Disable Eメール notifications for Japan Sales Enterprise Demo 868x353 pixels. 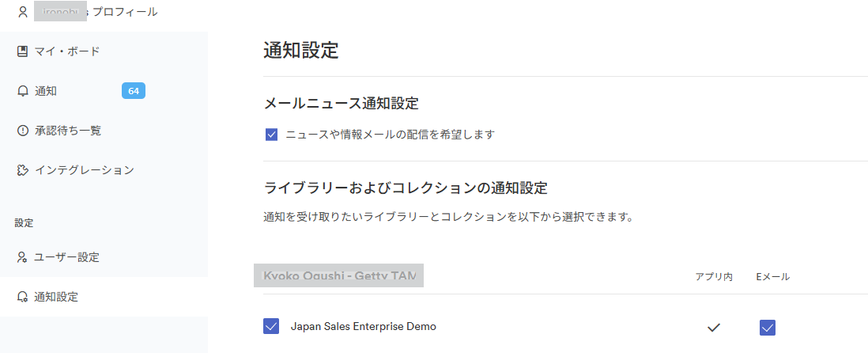tap(768, 328)
